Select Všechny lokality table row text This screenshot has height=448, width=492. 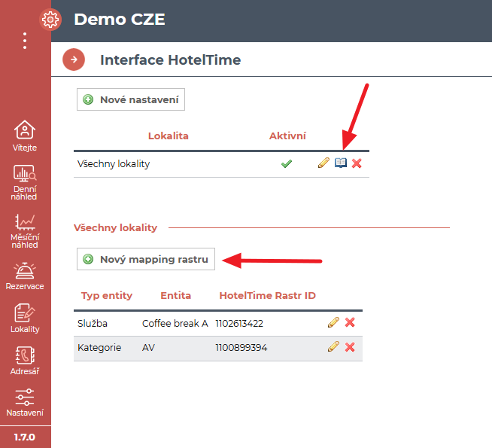coord(114,164)
